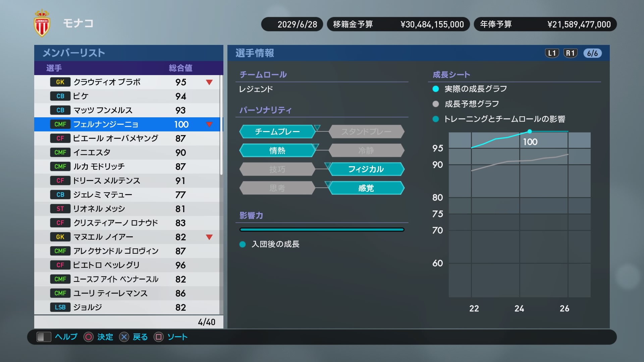The height and width of the screenshot is (362, 644).
Task: Click the cross 戻る back icon
Action: coord(124,337)
